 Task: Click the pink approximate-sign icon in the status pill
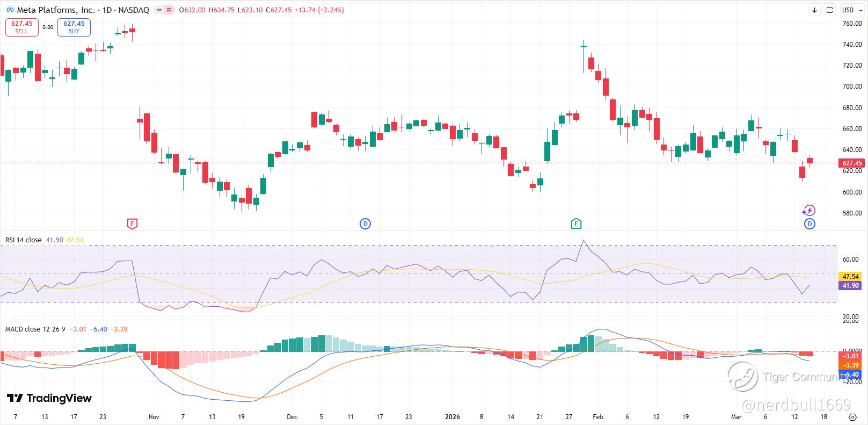click(x=169, y=10)
